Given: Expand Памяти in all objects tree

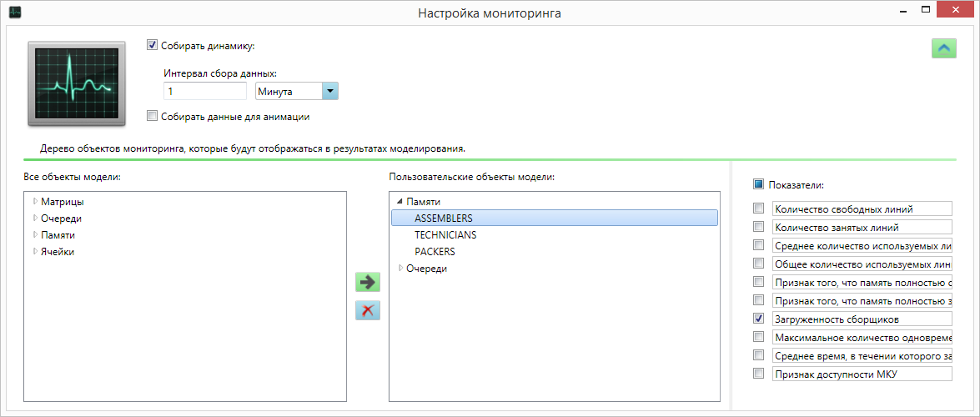Looking at the screenshot, I should click(x=36, y=235).
